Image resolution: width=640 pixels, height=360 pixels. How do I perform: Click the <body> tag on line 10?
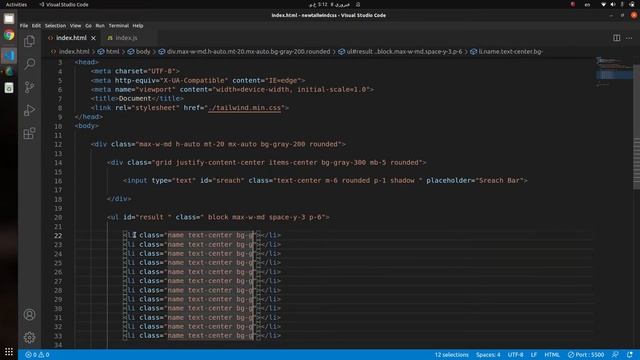[87, 126]
